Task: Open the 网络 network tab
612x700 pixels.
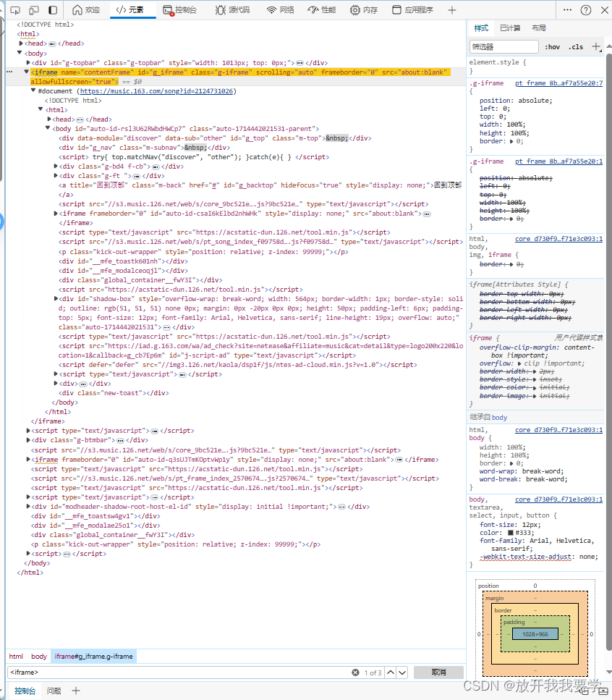Action: (280, 10)
